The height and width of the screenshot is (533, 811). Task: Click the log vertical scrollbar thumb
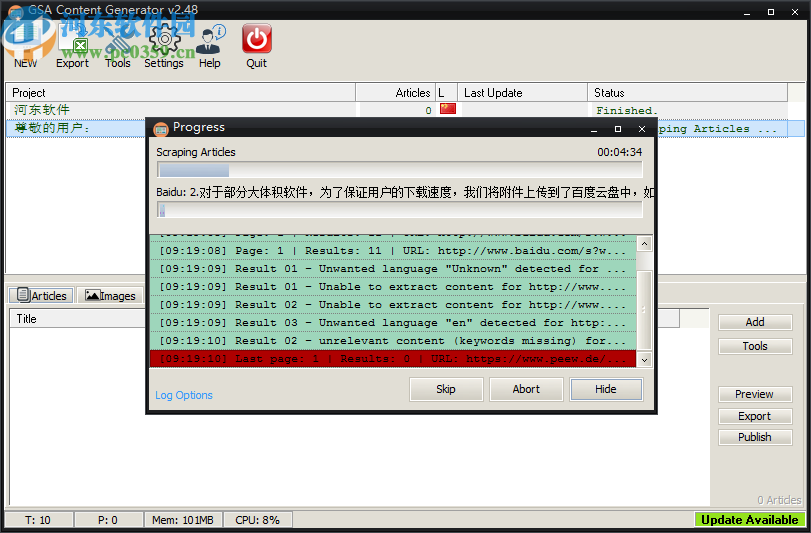644,310
